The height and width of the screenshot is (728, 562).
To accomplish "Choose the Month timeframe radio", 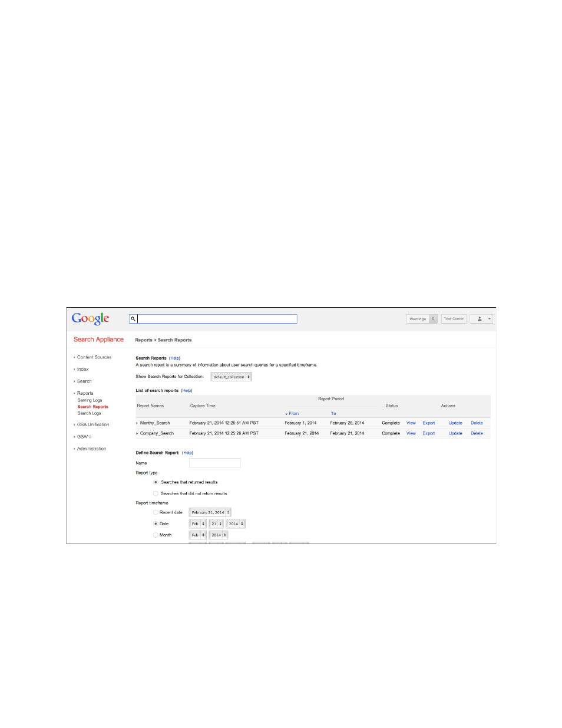I will (x=156, y=535).
